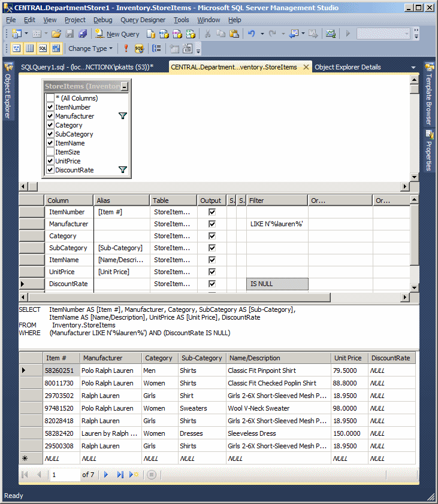This screenshot has height=504, width=438.
Task: Open the Properties side panel
Action: coord(429,151)
